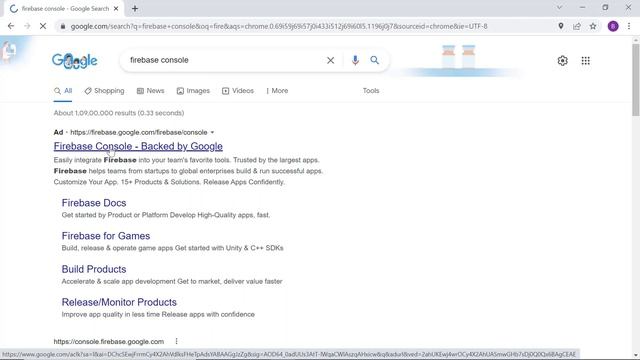Click the console.firebase.google.com result URL
Viewport: 640px width, 360px height.
[109, 342]
